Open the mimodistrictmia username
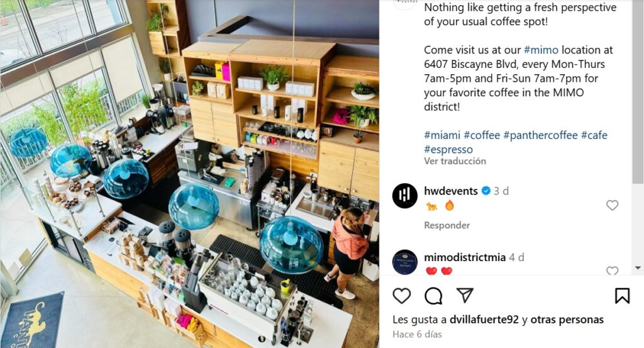This screenshot has width=644, height=348. click(x=465, y=257)
